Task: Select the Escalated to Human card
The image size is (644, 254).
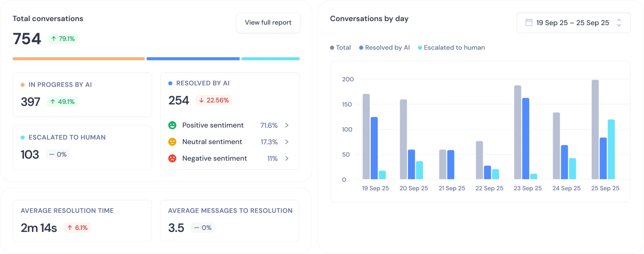Action: [x=82, y=147]
